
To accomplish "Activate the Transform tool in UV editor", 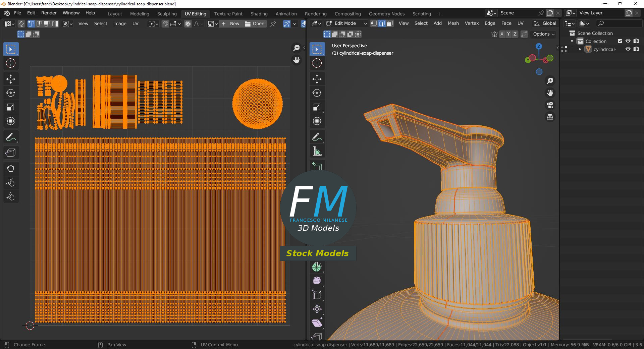I will [x=11, y=121].
